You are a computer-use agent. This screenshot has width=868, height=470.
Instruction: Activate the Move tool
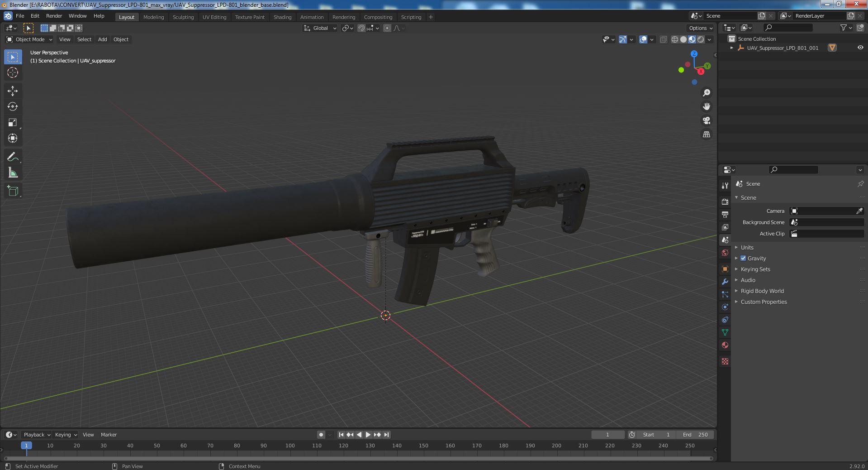click(13, 91)
